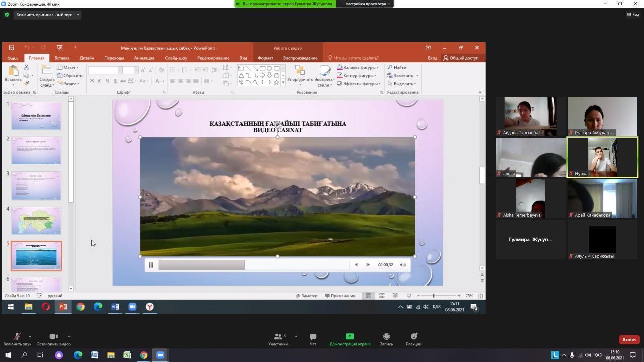Screen dimensions: 644x362
Task: Select slide 4 thumbnail with map
Action: [x=36, y=221]
